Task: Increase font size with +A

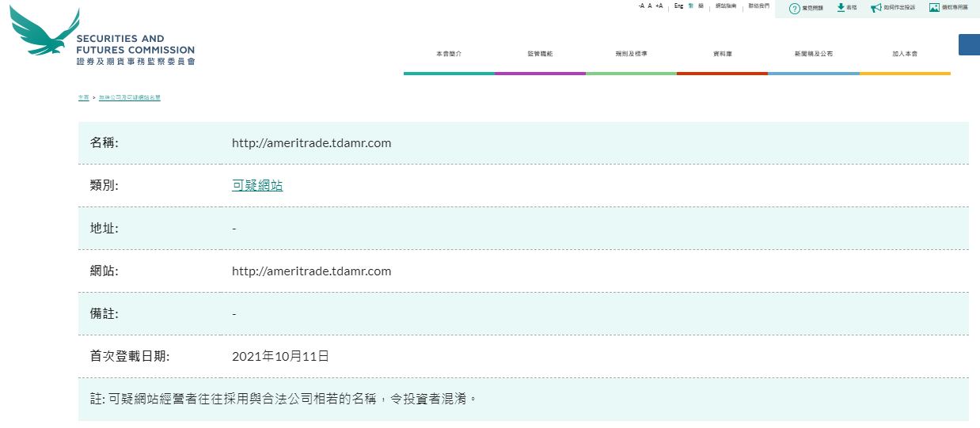Action: 659,6
